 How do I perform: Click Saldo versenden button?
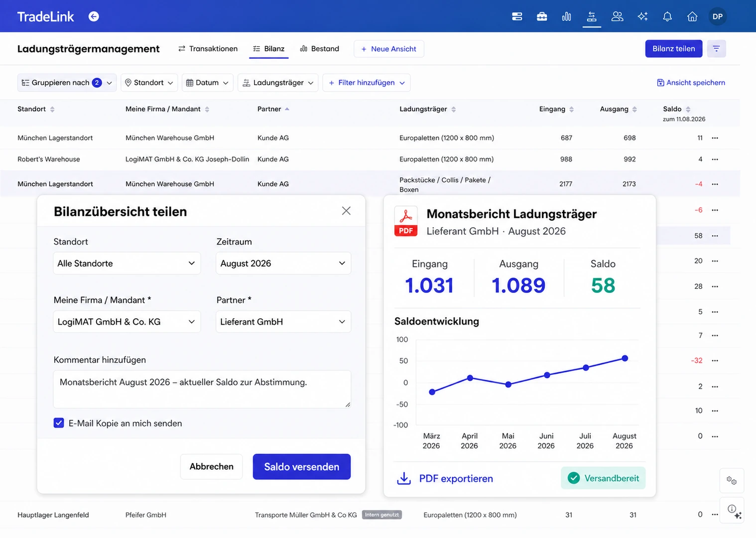[x=302, y=467]
